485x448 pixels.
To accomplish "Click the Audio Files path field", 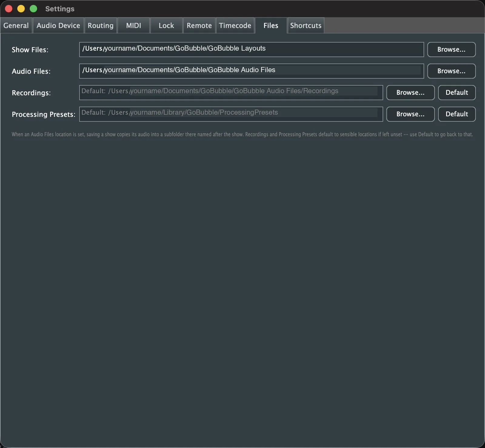I will point(252,71).
